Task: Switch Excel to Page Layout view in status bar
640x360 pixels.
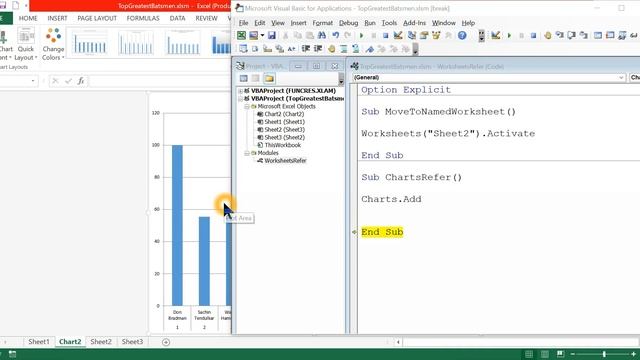Action: tap(545, 354)
